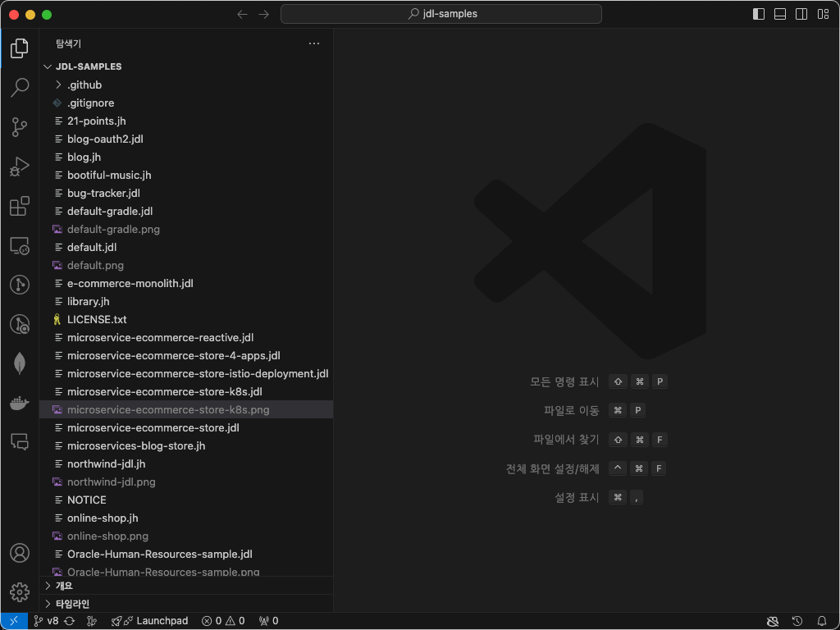Open microservice-ecommerce-store-k8s.jdl file
The height and width of the screenshot is (630, 840).
(x=186, y=391)
